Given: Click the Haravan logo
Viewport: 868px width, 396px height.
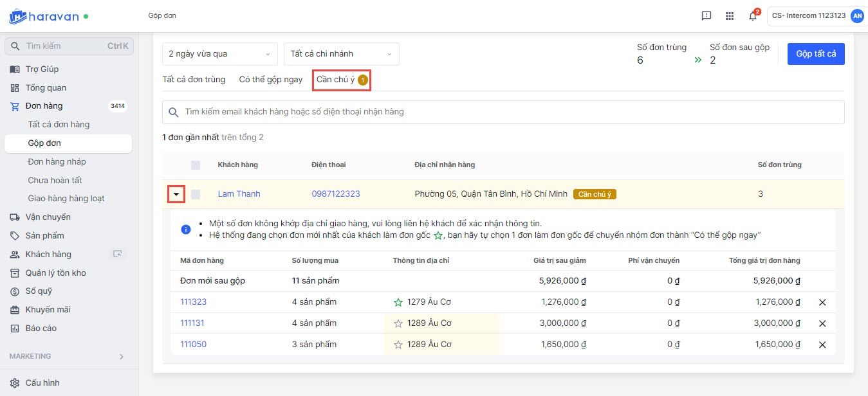Looking at the screenshot, I should tap(44, 15).
